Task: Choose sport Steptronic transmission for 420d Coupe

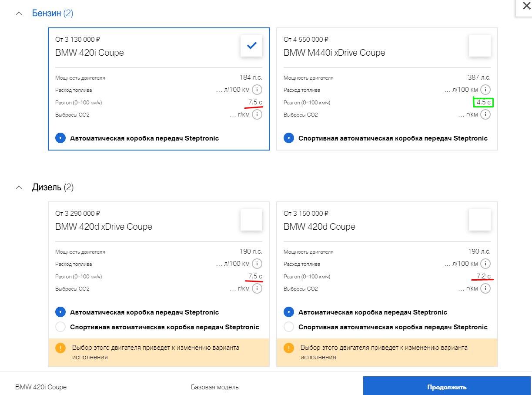Action: (288, 327)
